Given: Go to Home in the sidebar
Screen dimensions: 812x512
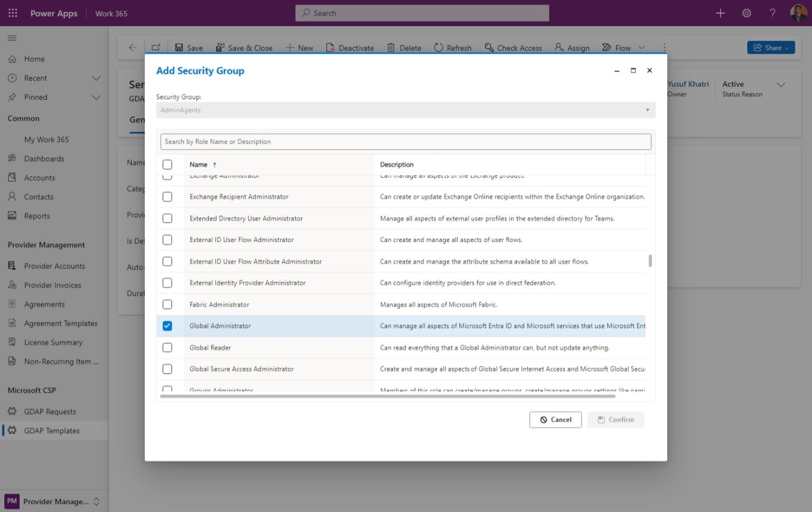Looking at the screenshot, I should pyautogui.click(x=34, y=59).
